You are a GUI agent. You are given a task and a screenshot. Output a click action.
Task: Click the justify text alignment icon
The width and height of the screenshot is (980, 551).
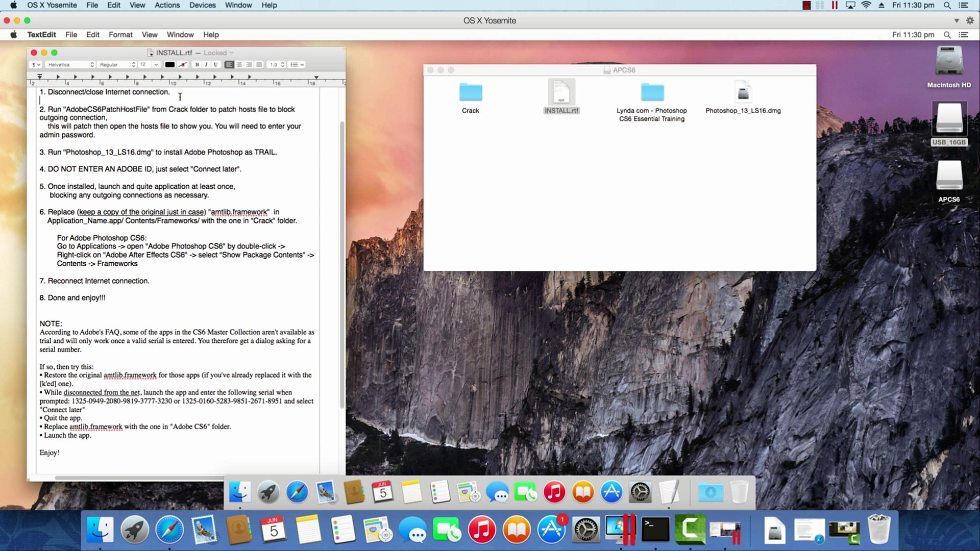pyautogui.click(x=259, y=65)
